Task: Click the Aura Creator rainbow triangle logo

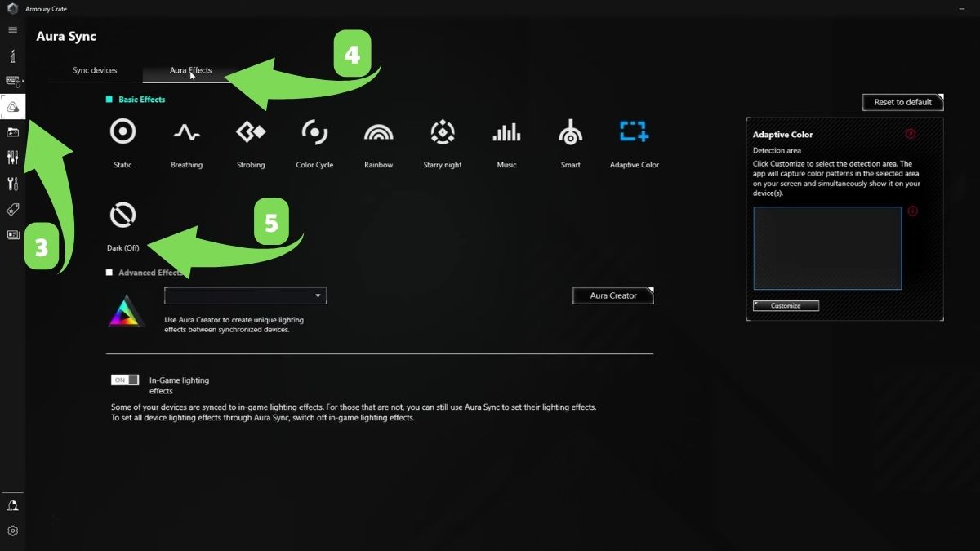Action: point(126,311)
